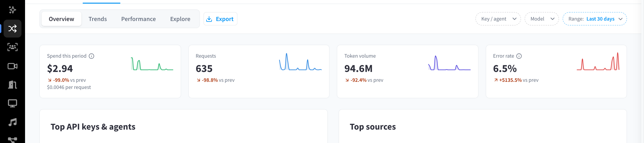This screenshot has height=143, width=644.
Task: Click the -92.4% vs prev change
Action: (x=364, y=80)
